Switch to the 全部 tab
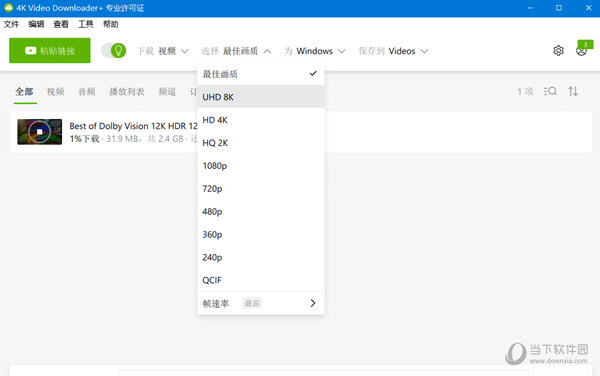Image resolution: width=600 pixels, height=376 pixels. point(24,92)
